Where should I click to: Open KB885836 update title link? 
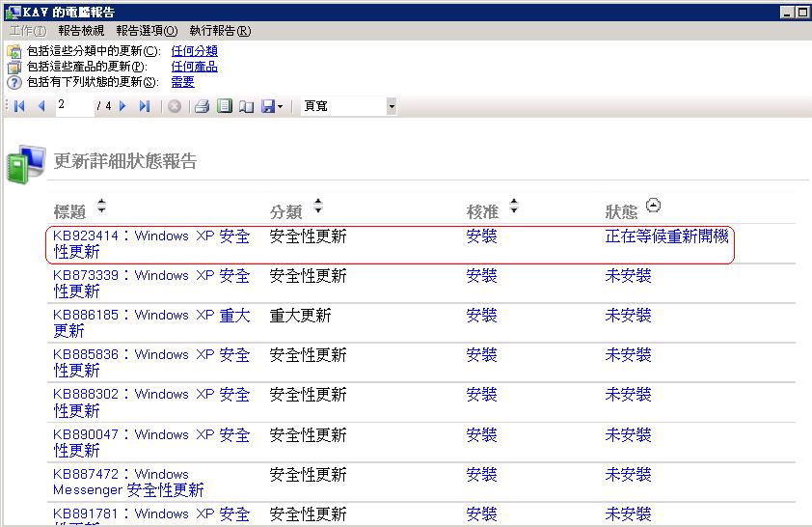click(151, 363)
